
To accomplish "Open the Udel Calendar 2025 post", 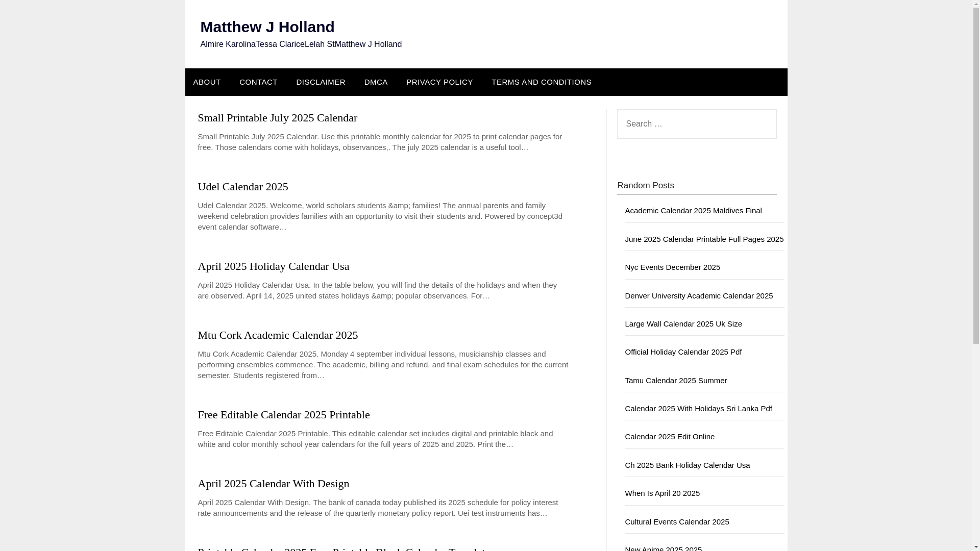I will (x=243, y=187).
